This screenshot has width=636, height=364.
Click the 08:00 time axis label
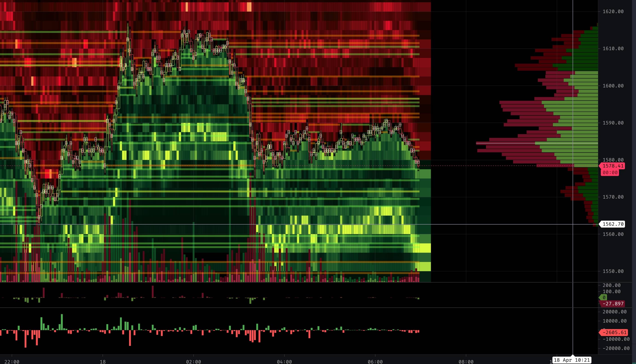(466, 361)
